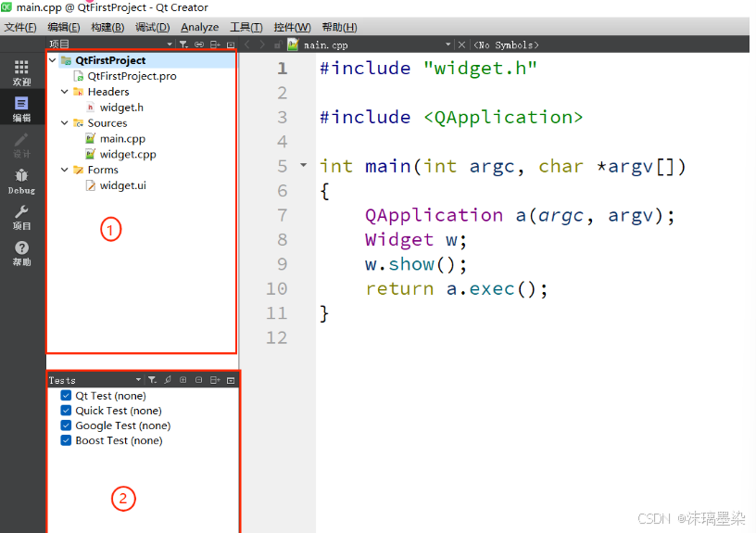
Task: Open the 项目 (Projects) wrench mode
Action: (x=21, y=218)
